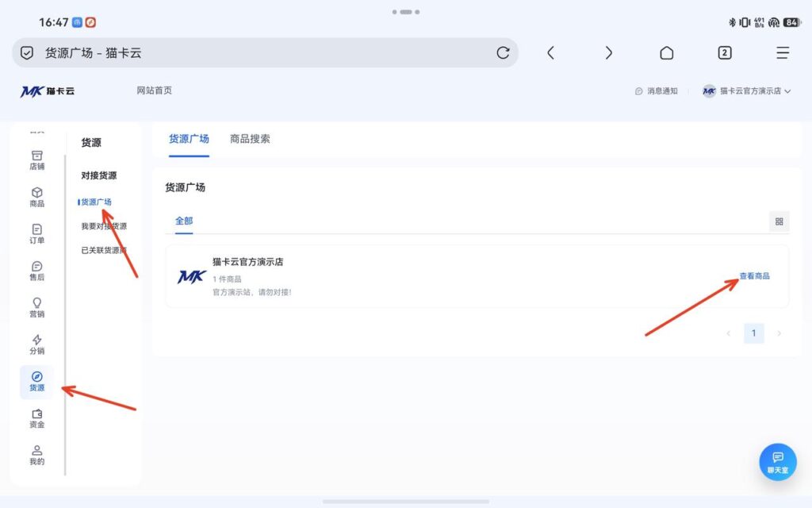This screenshot has height=508, width=812.
Task: Go to next page arrow in pagination
Action: point(779,333)
